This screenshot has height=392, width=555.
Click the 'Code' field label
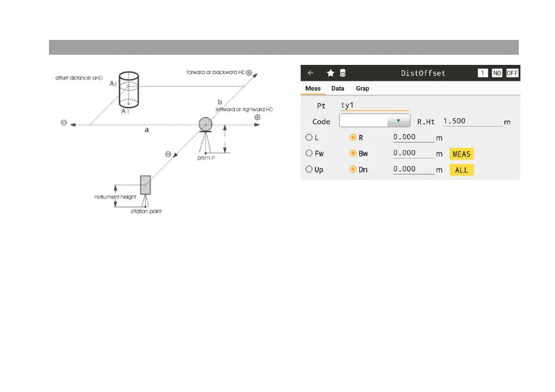click(x=321, y=122)
